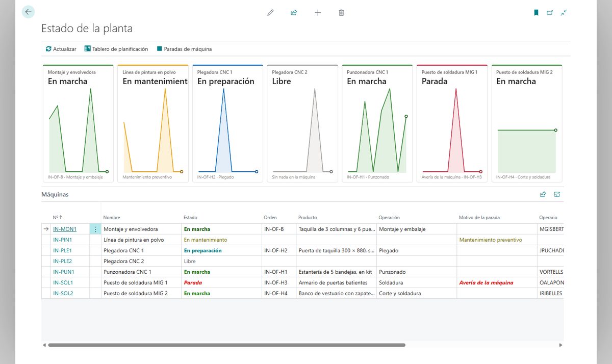Open row menu for IN-MON1
Image resolution: width=612 pixels, height=364 pixels.
pyautogui.click(x=95, y=229)
